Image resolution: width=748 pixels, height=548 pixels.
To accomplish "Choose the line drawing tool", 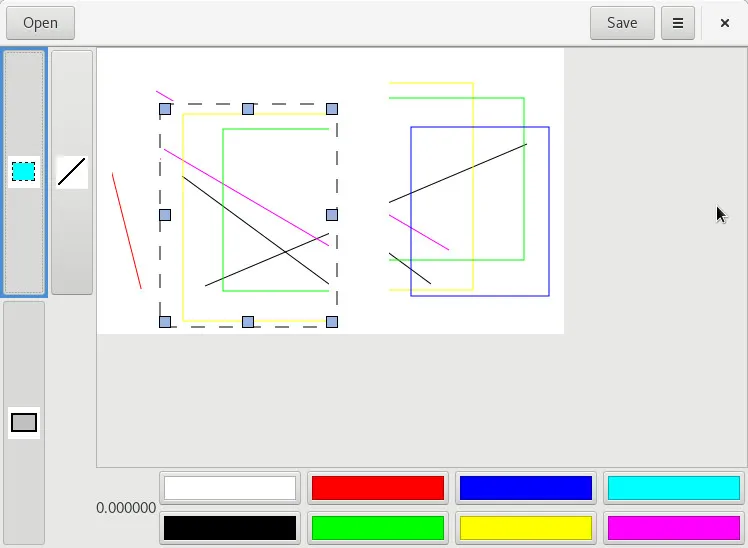I will click(72, 172).
